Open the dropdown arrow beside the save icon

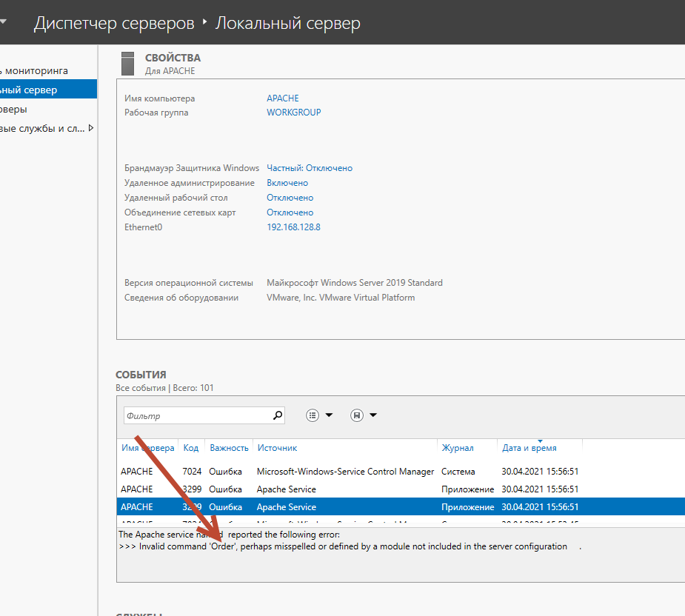373,415
